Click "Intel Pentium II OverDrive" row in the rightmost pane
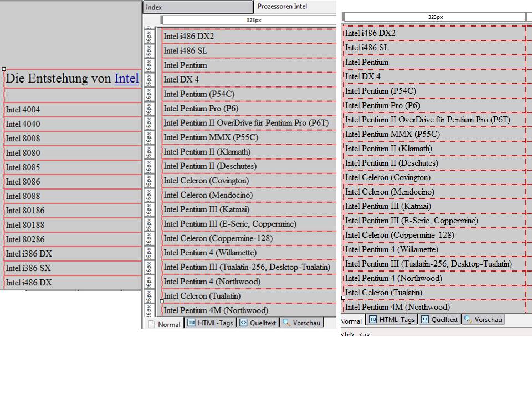Viewport: 532px width, 399px height. [434, 120]
